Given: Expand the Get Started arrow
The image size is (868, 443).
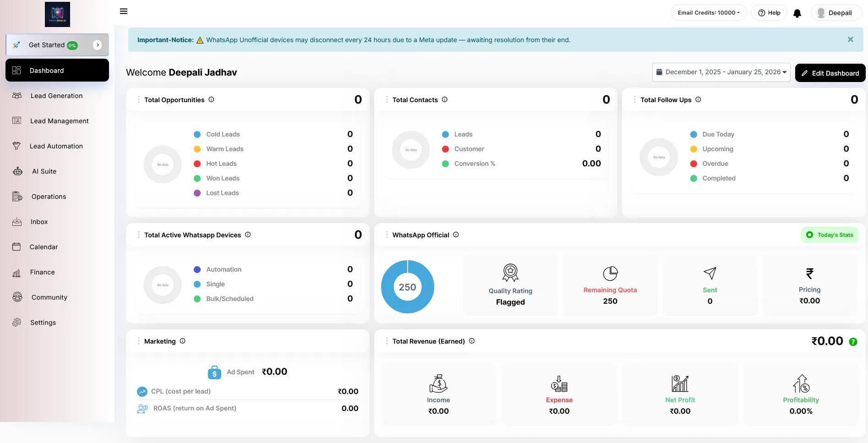Looking at the screenshot, I should coord(97,45).
